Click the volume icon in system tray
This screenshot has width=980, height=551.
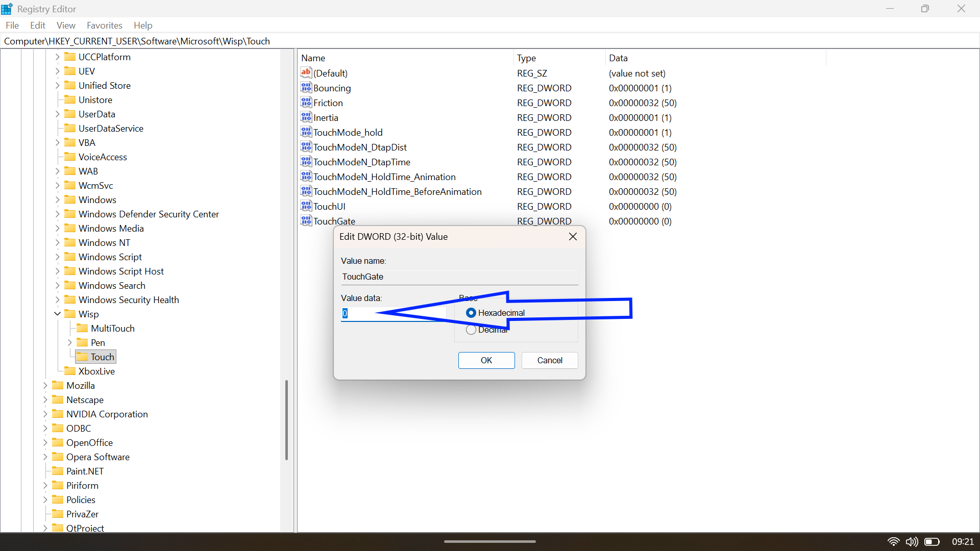pyautogui.click(x=912, y=542)
